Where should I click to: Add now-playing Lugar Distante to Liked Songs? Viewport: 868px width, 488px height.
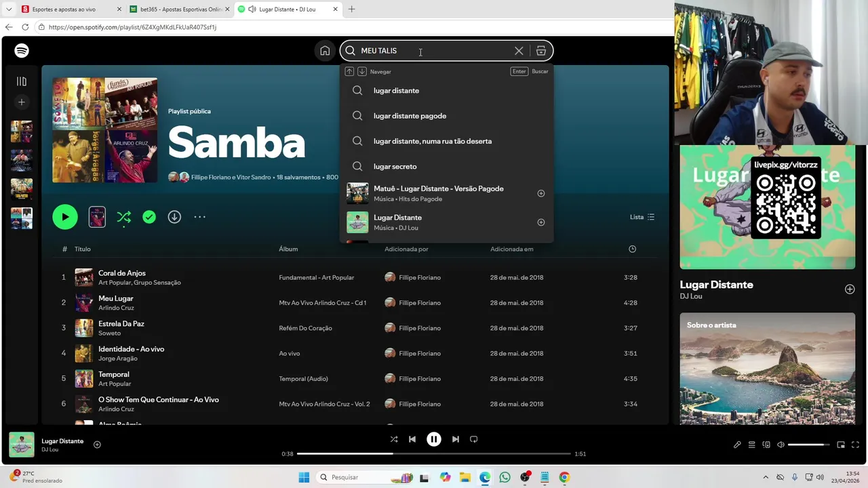pos(97,445)
